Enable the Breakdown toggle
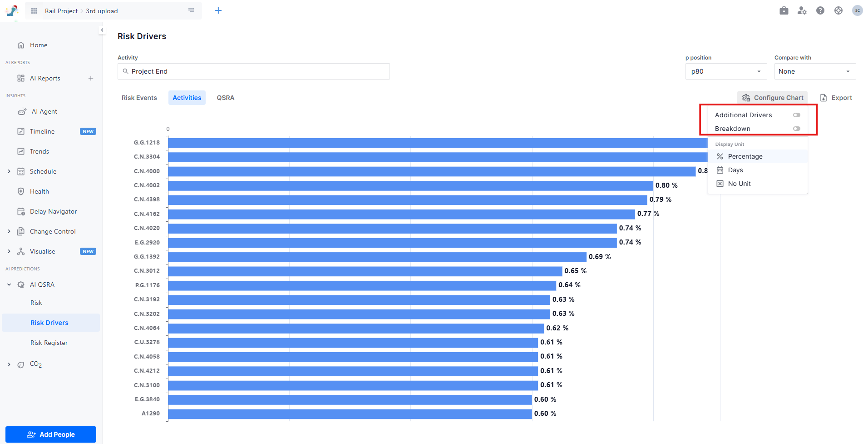 [797, 129]
